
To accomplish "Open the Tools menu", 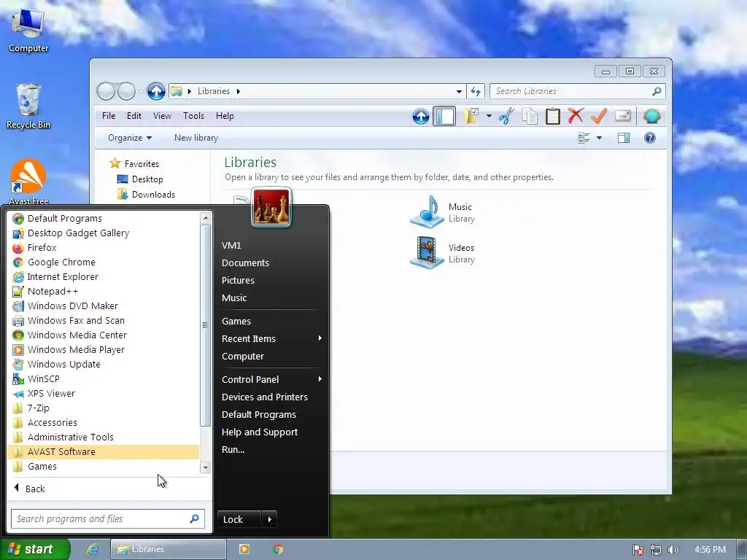I will tap(193, 116).
